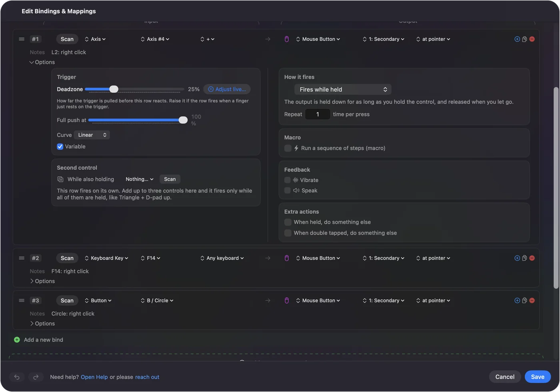Click the Save button
Image resolution: width=560 pixels, height=392 pixels.
tap(538, 377)
